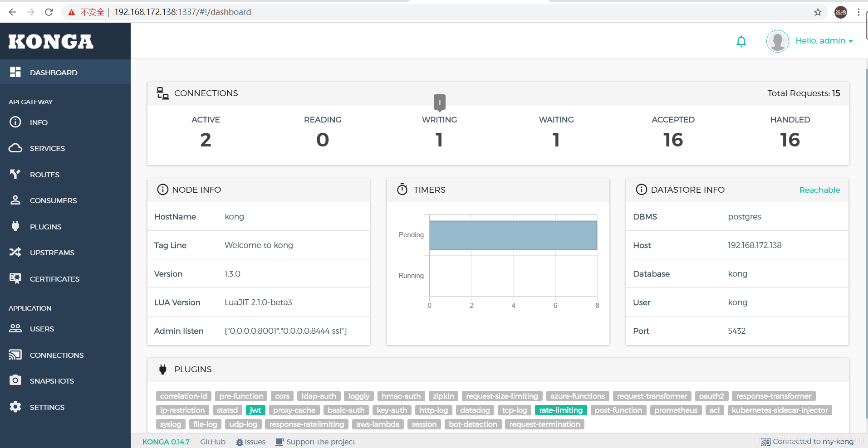Open browser three-dot menu

(x=858, y=12)
